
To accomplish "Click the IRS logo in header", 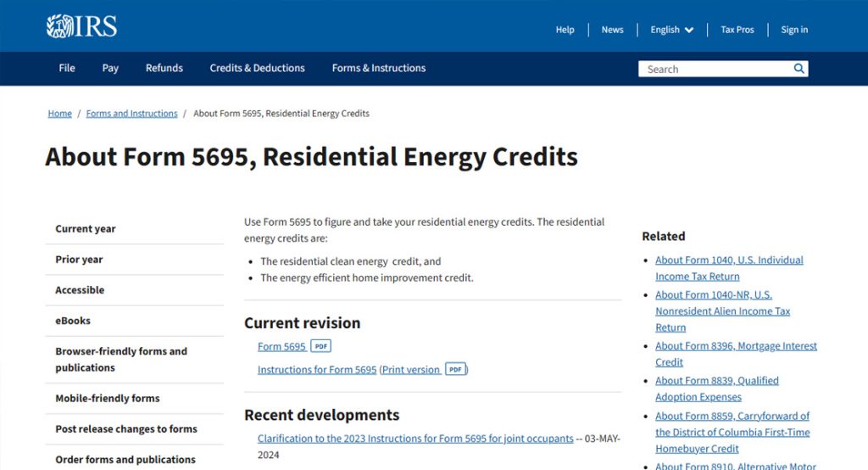I will 81,27.
